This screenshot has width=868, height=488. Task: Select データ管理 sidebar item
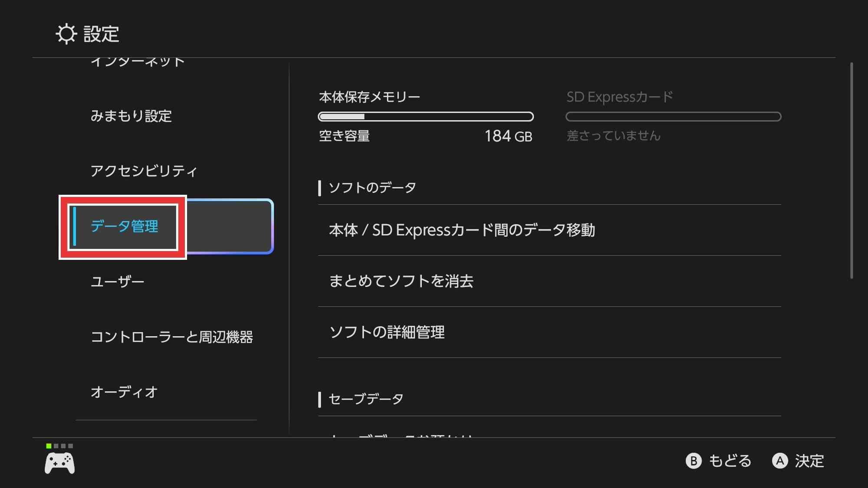[124, 226]
